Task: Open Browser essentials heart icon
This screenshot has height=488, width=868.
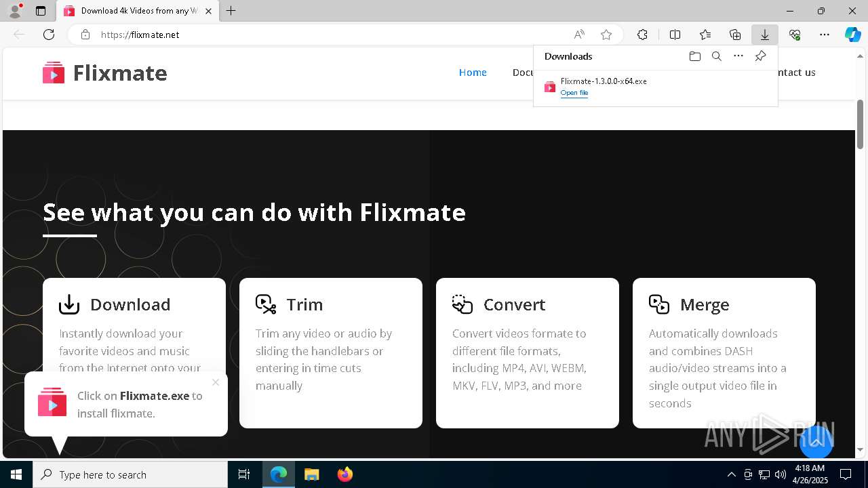Action: tap(795, 35)
